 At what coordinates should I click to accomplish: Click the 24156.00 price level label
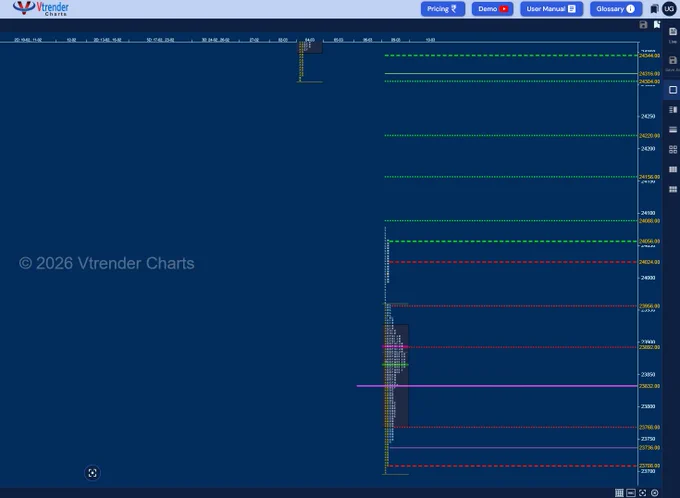tap(650, 177)
